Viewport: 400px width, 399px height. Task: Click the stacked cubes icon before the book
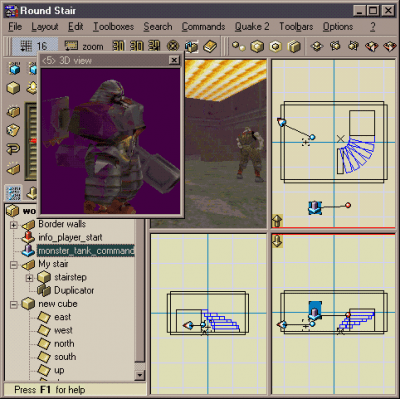191,46
